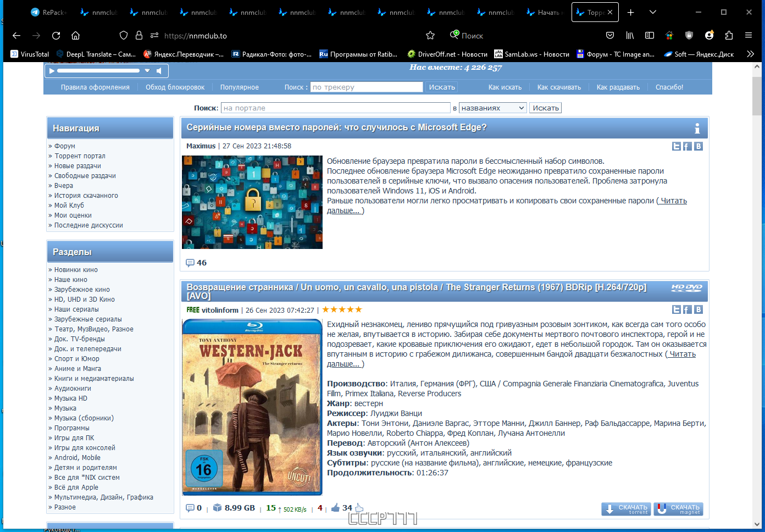Click the seek bar in the audio player
Viewport: 765px width, 532px height.
pyautogui.click(x=99, y=70)
